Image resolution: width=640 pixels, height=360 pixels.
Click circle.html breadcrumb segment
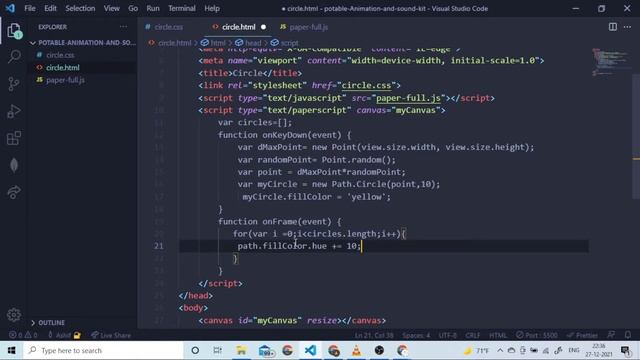pyautogui.click(x=174, y=42)
